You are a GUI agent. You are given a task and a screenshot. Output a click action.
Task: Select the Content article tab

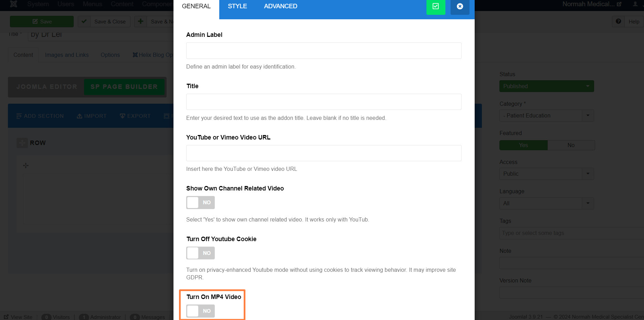click(23, 55)
